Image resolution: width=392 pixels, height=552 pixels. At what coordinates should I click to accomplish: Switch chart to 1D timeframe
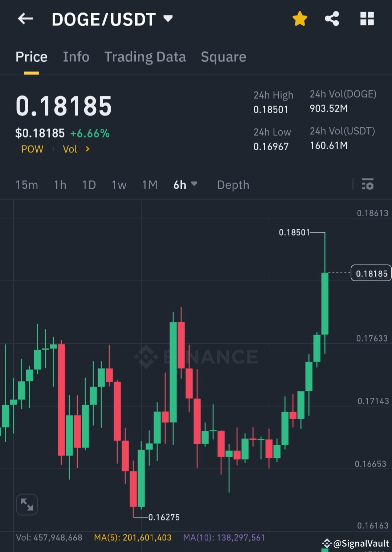coord(89,185)
